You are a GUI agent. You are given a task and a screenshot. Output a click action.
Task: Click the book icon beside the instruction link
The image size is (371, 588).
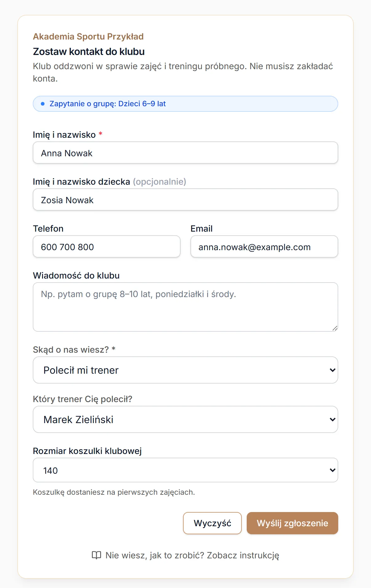[x=96, y=555]
